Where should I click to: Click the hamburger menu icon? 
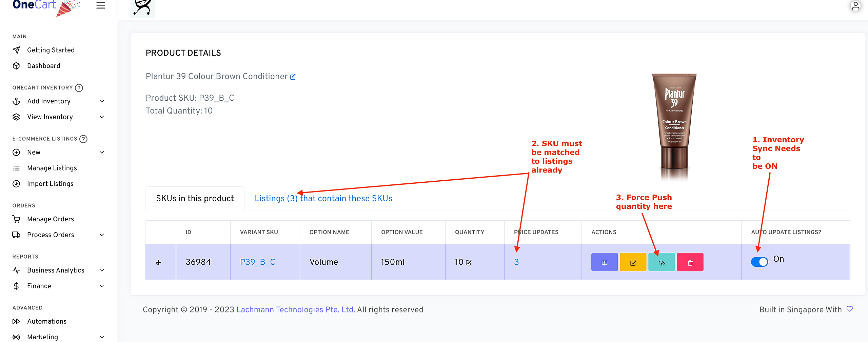[x=101, y=5]
